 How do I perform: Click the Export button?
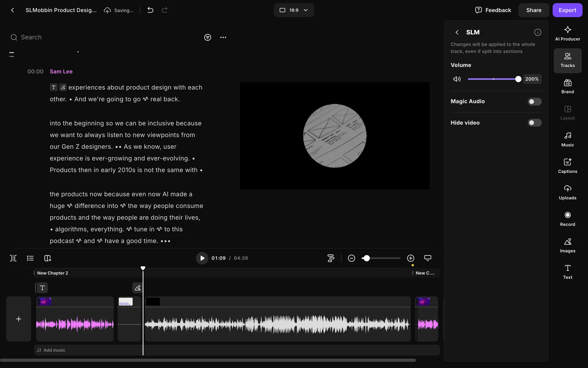coord(567,10)
